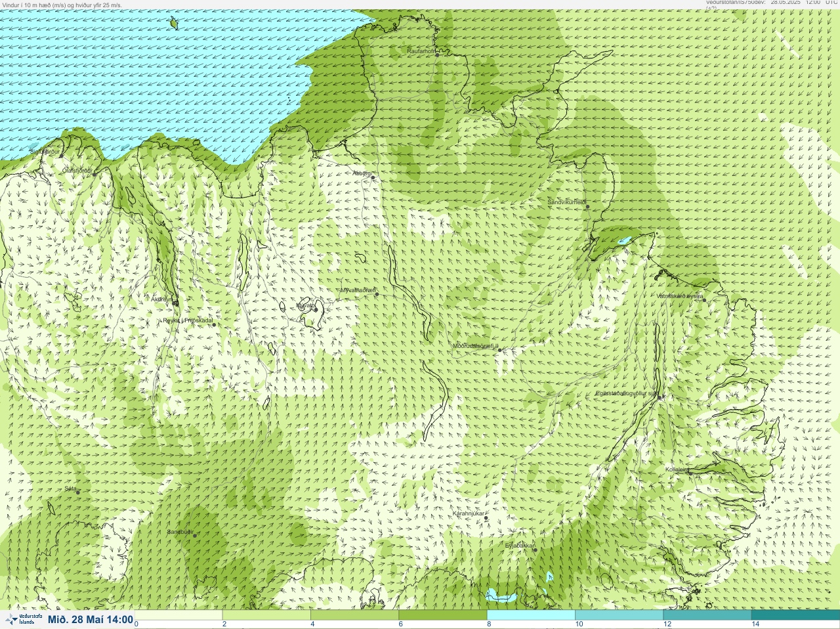Select the 6–8 m/s legend color
Viewport: 840px width, 629px height.
tap(443, 615)
